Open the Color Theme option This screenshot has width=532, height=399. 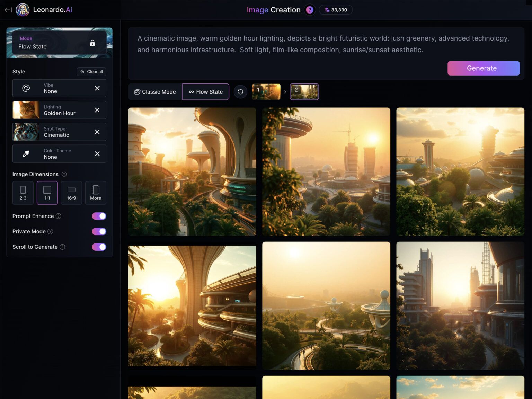[x=59, y=154]
